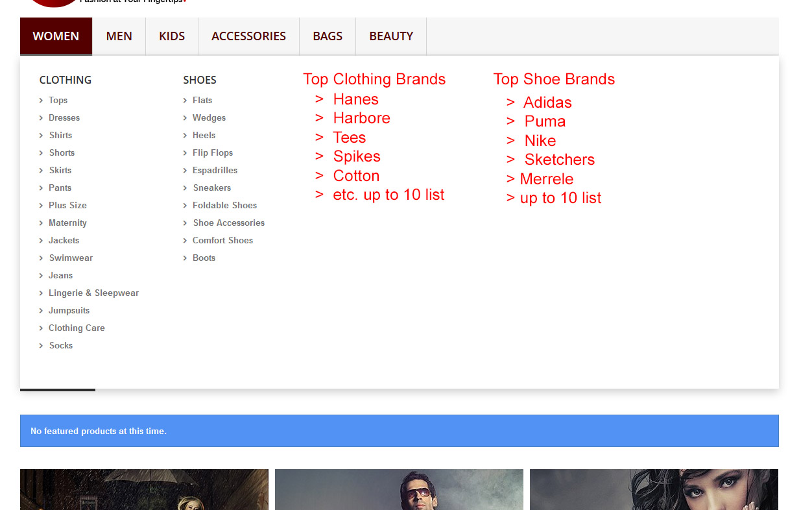Open the Clothing Care link
812x510 pixels.
77,328
